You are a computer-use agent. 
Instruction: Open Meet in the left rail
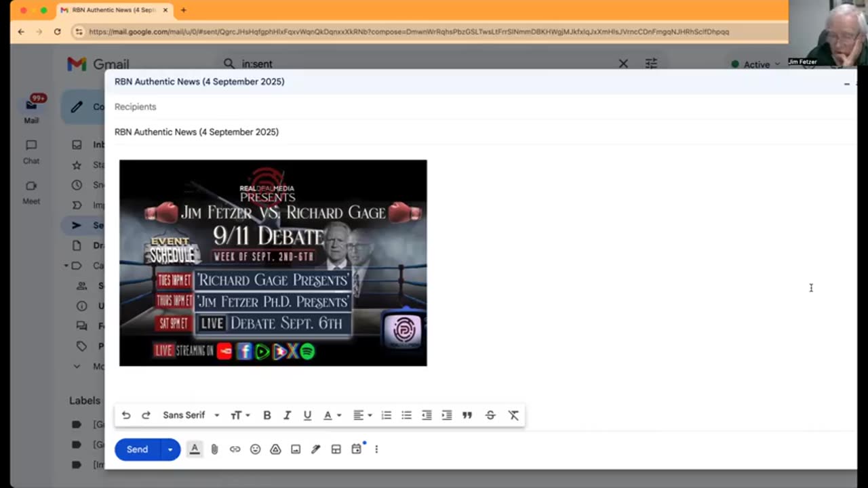(31, 192)
